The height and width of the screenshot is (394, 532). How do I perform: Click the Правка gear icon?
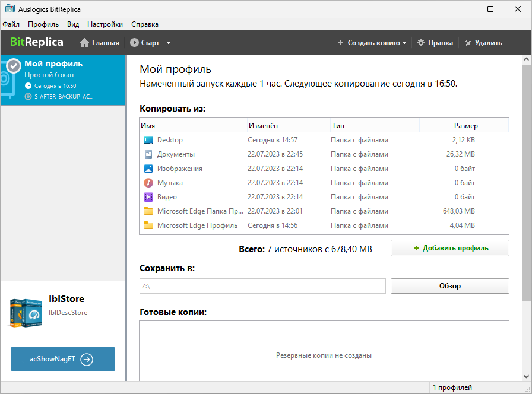tap(421, 43)
